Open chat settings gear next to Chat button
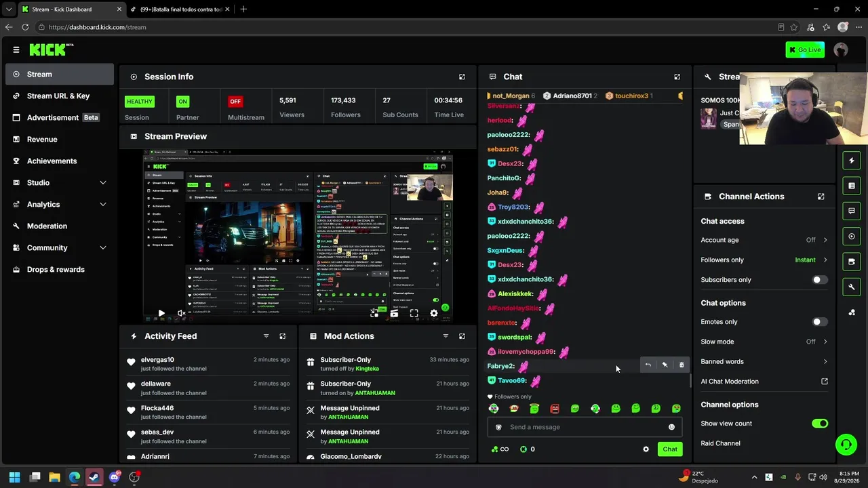The height and width of the screenshot is (488, 868). click(646, 449)
